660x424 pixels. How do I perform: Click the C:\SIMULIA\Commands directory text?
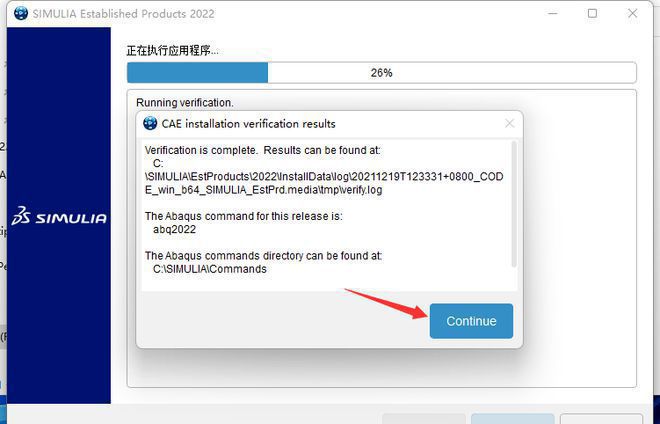click(210, 269)
